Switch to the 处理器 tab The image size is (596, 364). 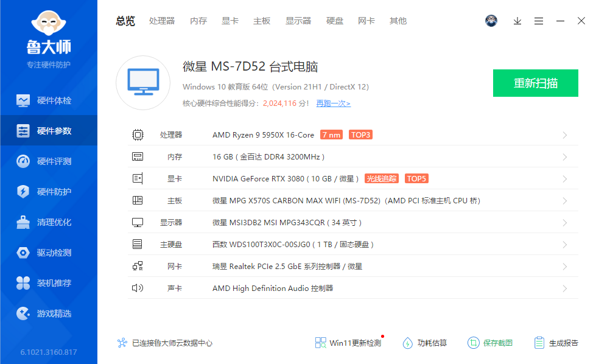pyautogui.click(x=162, y=21)
